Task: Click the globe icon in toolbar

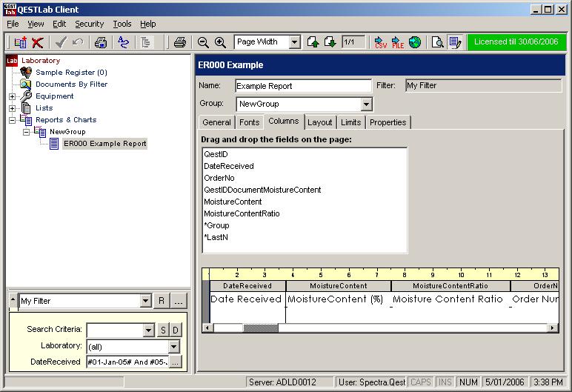Action: [x=415, y=43]
